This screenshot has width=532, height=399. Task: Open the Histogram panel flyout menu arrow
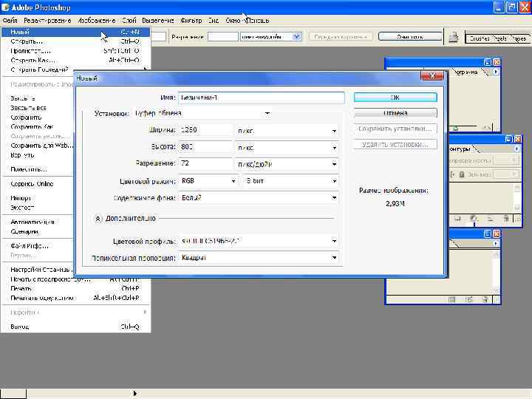pos(496,72)
